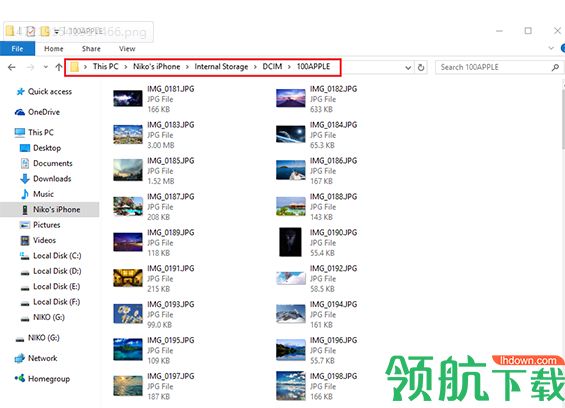Refresh the 100APPLE folder view

coord(421,67)
